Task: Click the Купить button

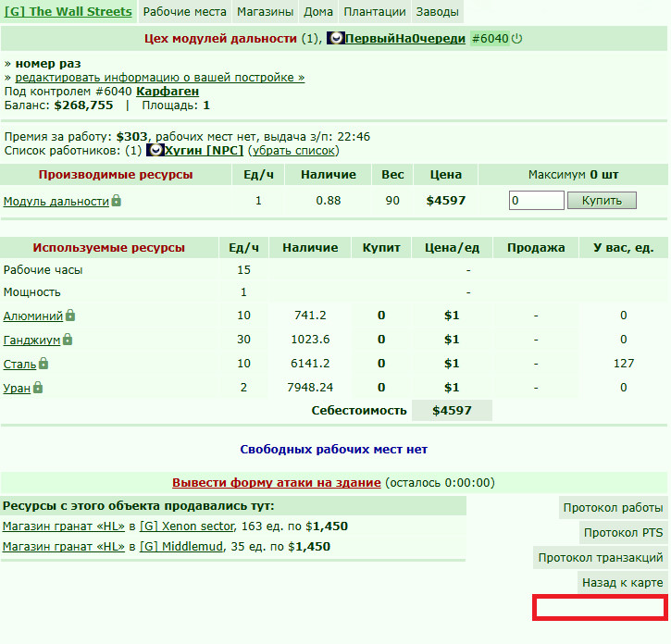Action: pos(602,200)
